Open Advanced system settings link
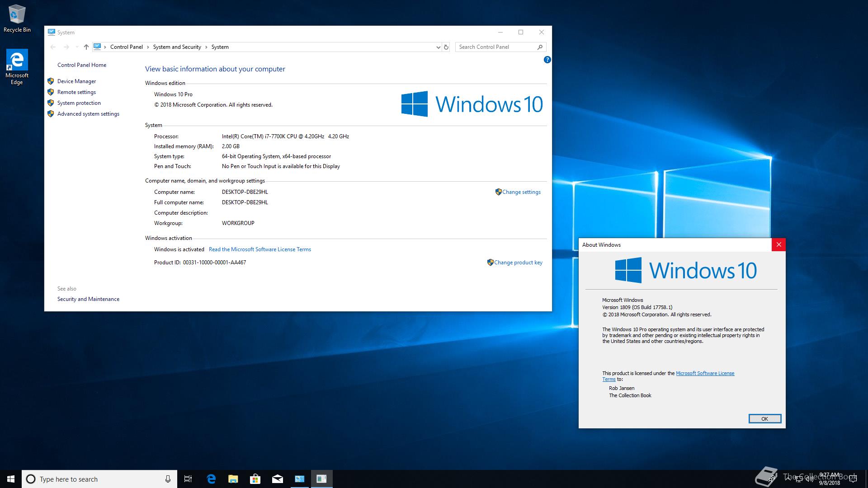Image resolution: width=868 pixels, height=488 pixels. click(88, 114)
